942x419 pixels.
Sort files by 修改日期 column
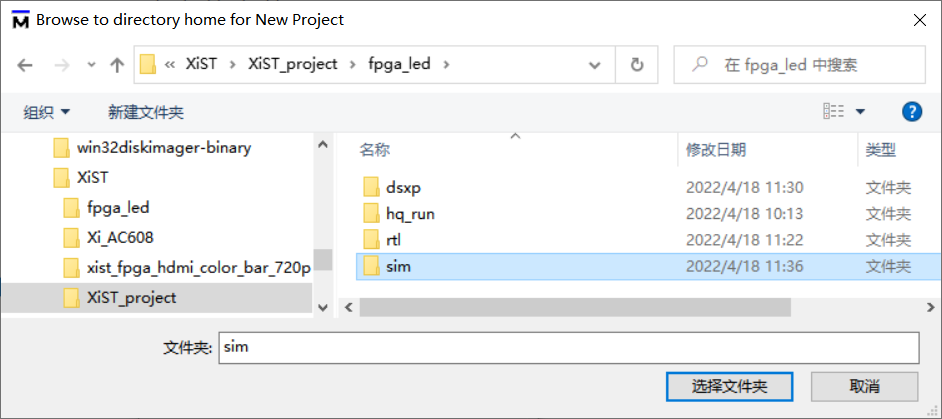716,150
